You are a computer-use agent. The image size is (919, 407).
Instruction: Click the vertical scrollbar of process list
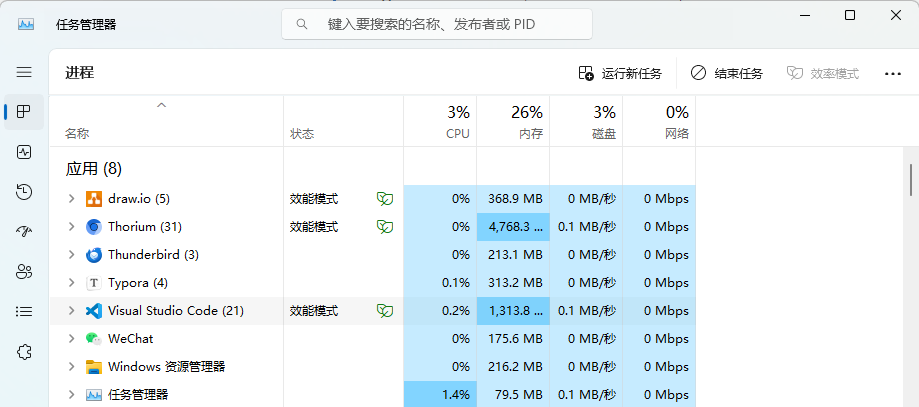click(911, 180)
